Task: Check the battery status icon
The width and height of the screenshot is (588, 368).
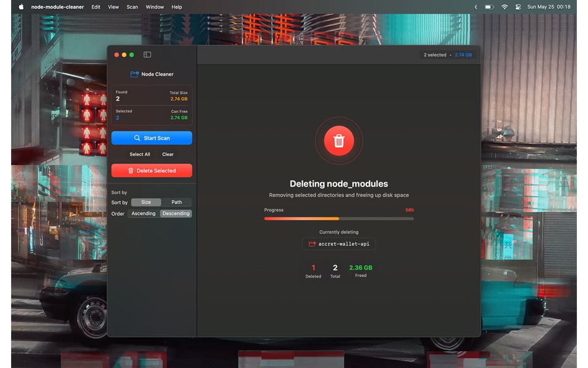Action: (x=489, y=7)
